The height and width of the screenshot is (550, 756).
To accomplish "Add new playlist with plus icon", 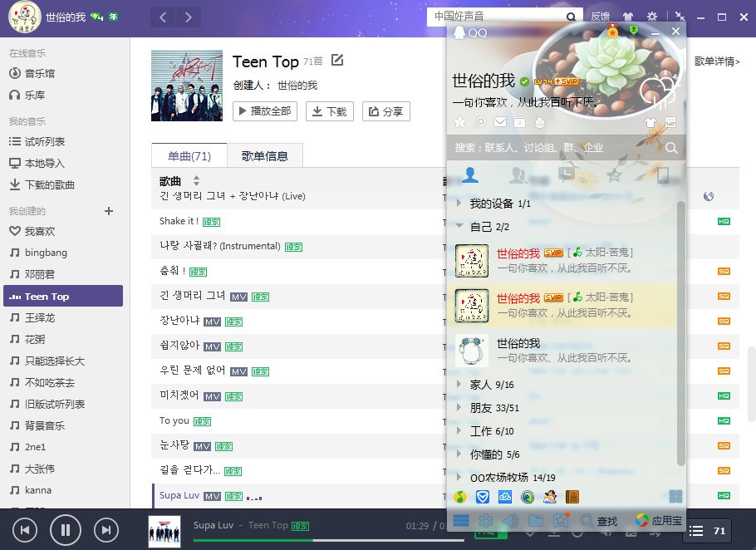I will [109, 211].
